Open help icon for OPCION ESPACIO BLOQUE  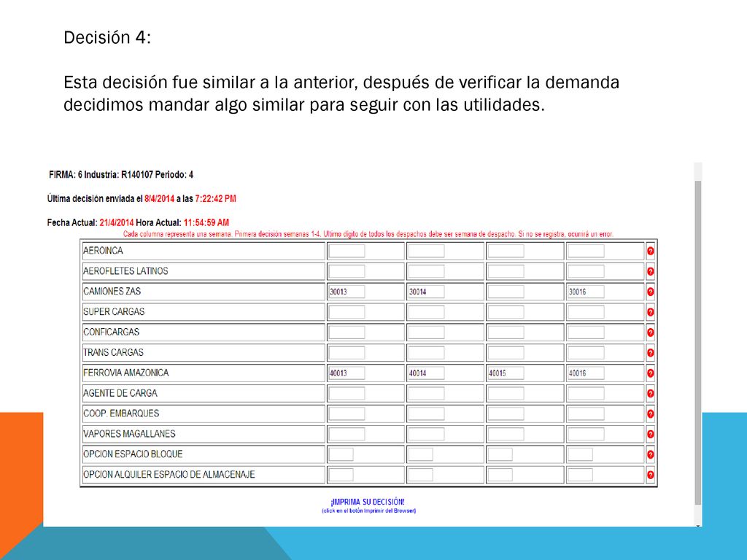click(650, 455)
